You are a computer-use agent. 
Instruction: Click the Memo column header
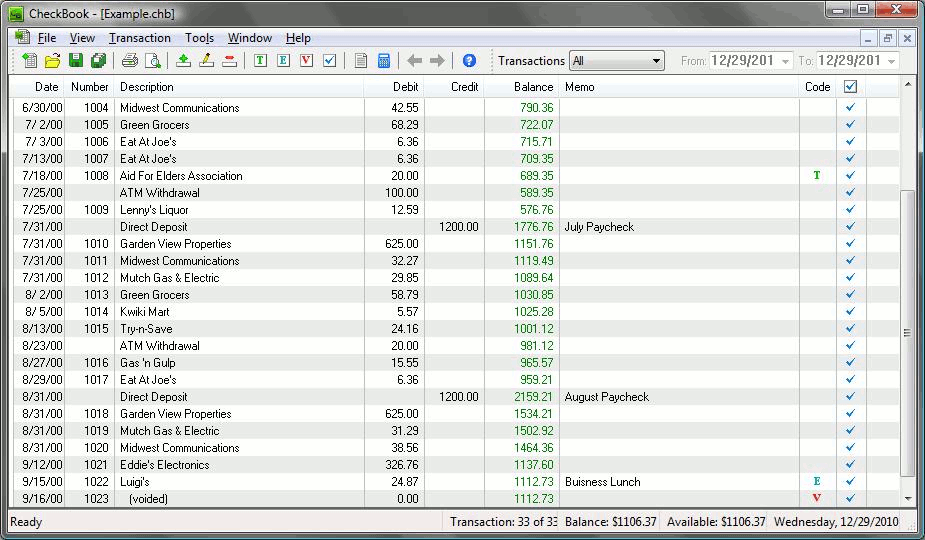[x=679, y=87]
